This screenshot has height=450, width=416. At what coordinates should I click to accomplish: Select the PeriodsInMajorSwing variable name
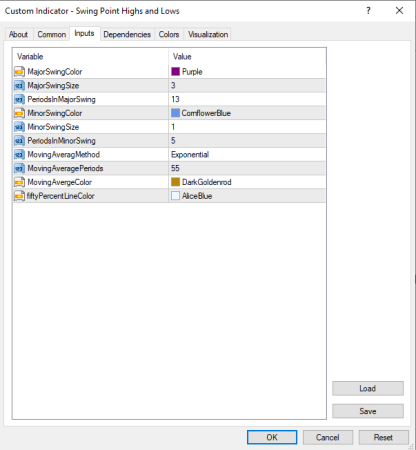point(61,99)
